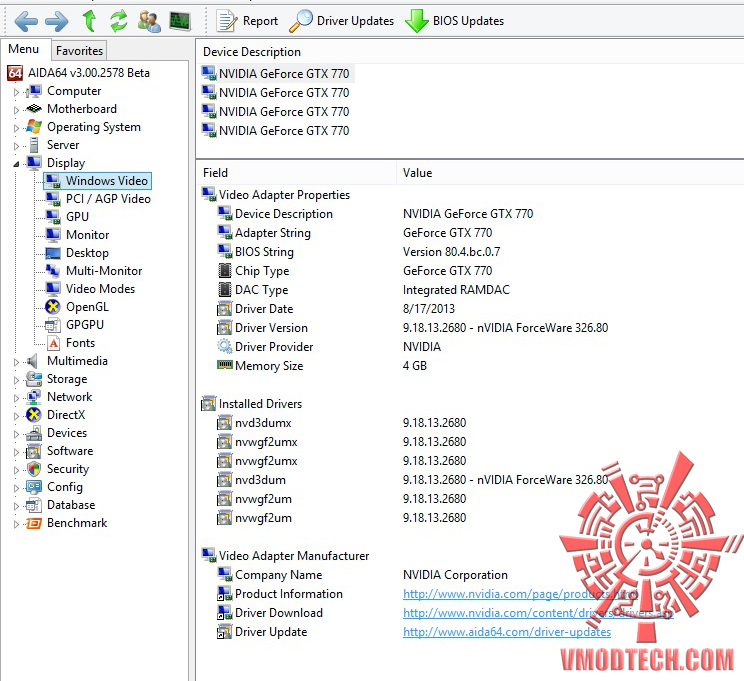Open the nvidia.com products link
The height and width of the screenshot is (681, 744).
(x=520, y=594)
